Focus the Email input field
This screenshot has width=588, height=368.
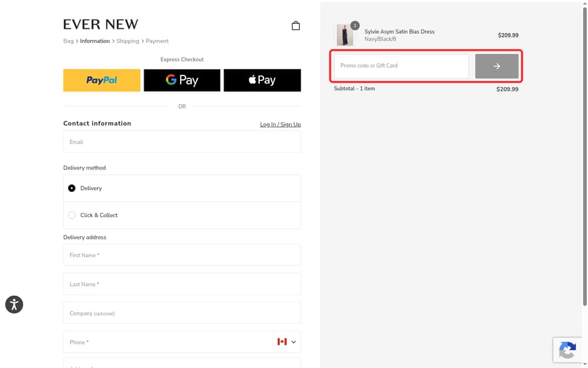(x=182, y=142)
